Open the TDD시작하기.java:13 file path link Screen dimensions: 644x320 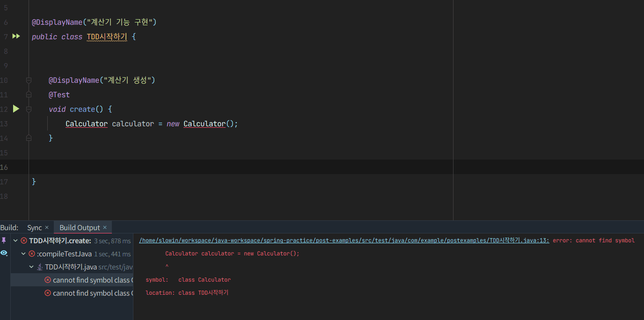(344, 240)
